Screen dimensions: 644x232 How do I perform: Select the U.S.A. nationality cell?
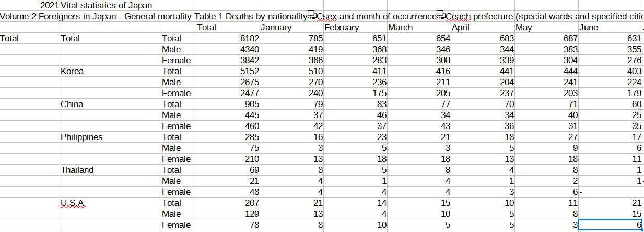110,203
